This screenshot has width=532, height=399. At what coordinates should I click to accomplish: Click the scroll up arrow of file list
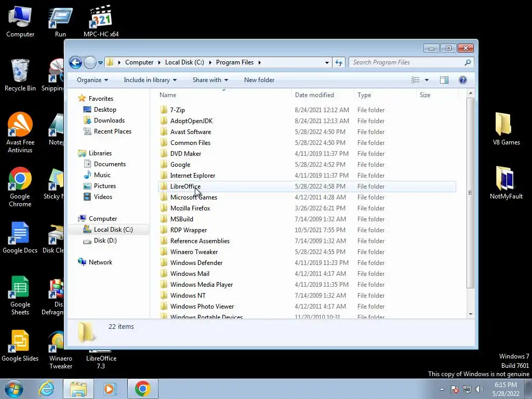coord(470,93)
